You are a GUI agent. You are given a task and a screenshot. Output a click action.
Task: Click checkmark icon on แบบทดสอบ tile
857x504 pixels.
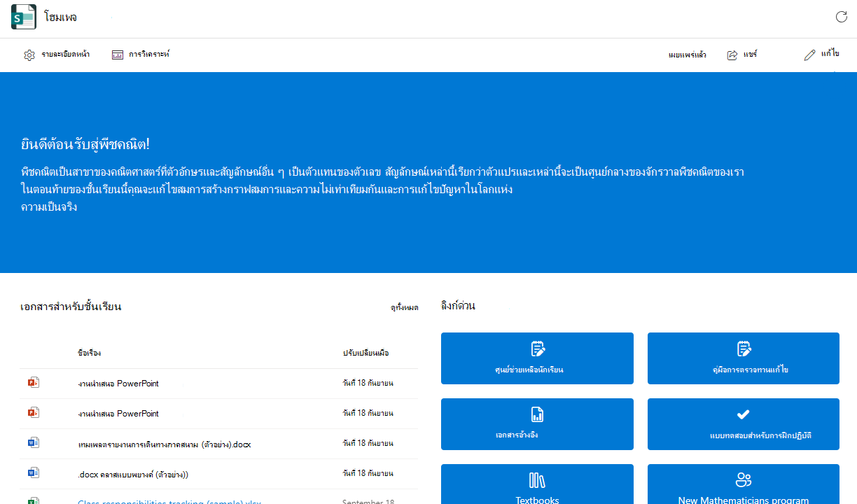pyautogui.click(x=744, y=414)
